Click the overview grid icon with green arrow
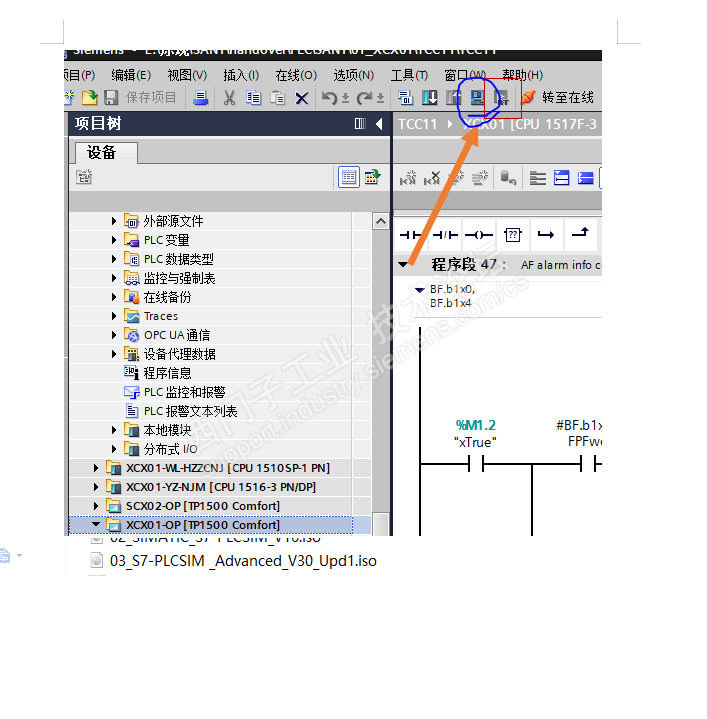Screen dimensions: 707x719 click(372, 177)
